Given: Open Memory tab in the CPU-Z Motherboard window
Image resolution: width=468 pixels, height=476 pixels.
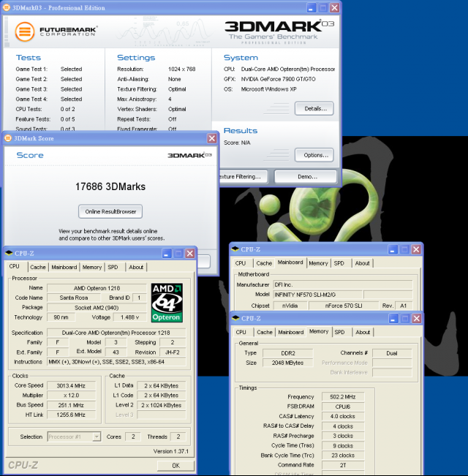Looking at the screenshot, I should click(318, 263).
